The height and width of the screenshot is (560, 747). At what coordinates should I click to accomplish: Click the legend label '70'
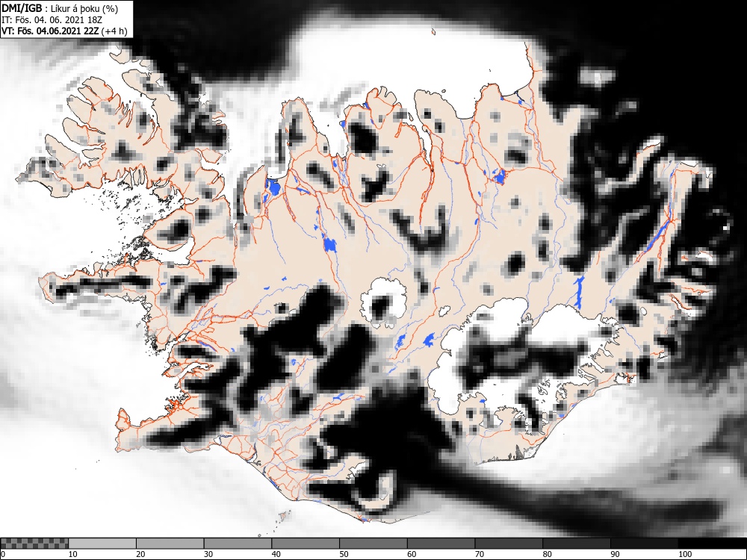tap(480, 554)
